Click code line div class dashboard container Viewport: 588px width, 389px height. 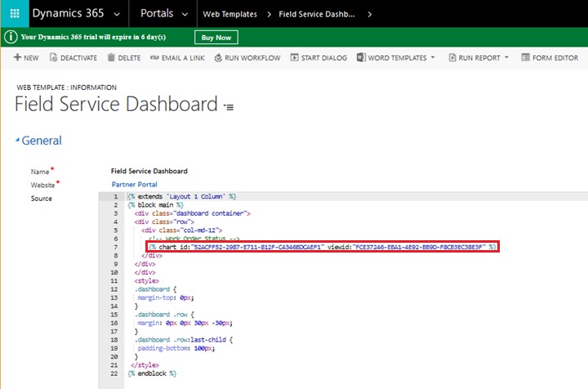[x=193, y=213]
